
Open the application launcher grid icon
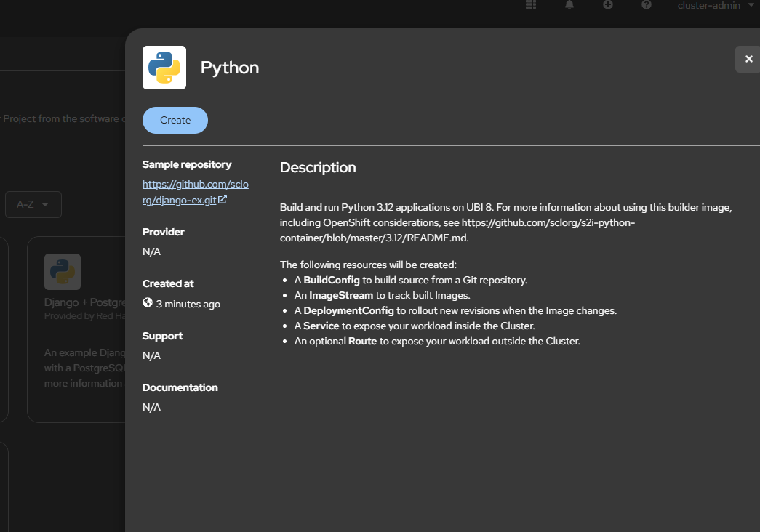(x=531, y=5)
